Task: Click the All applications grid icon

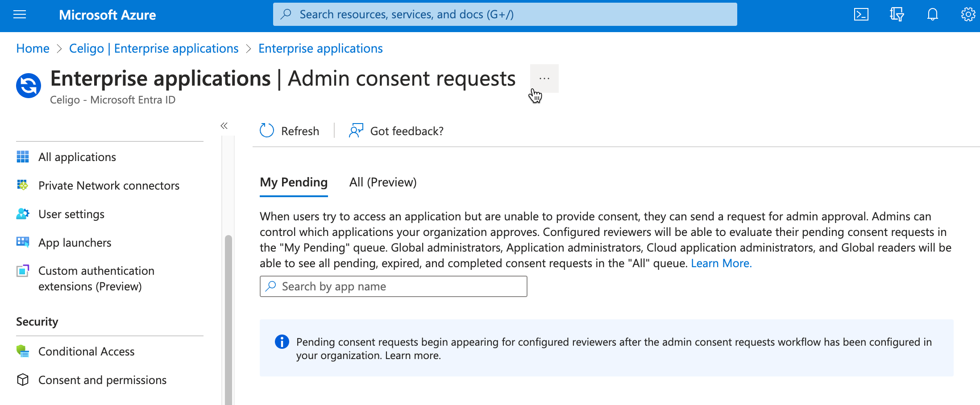Action: click(23, 157)
